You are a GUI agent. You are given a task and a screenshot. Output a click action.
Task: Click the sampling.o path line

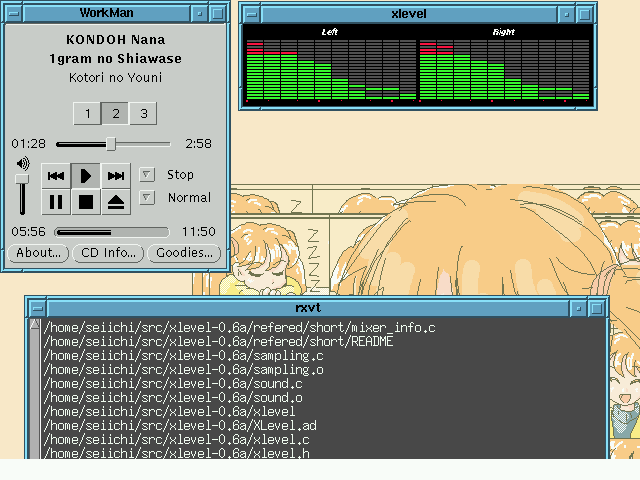click(183, 370)
